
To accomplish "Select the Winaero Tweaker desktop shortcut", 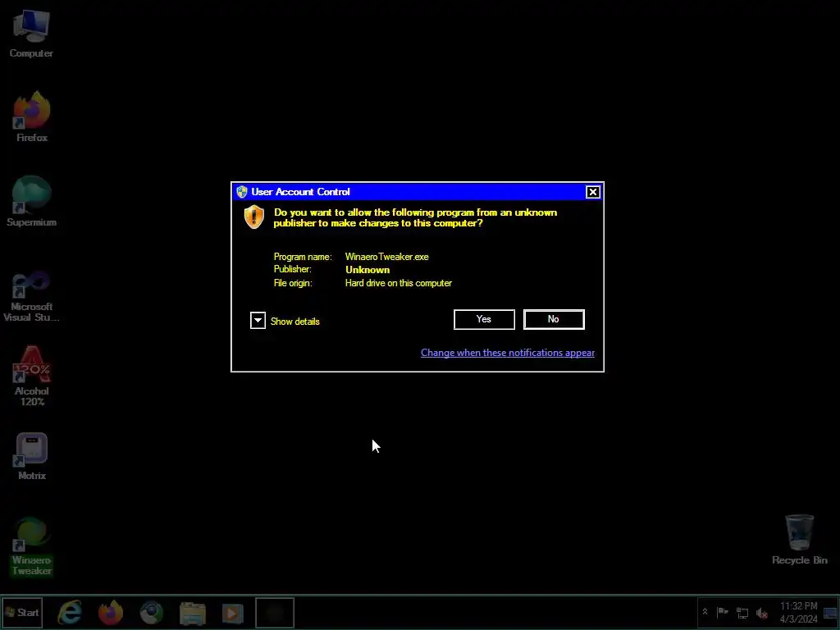I will (x=32, y=546).
